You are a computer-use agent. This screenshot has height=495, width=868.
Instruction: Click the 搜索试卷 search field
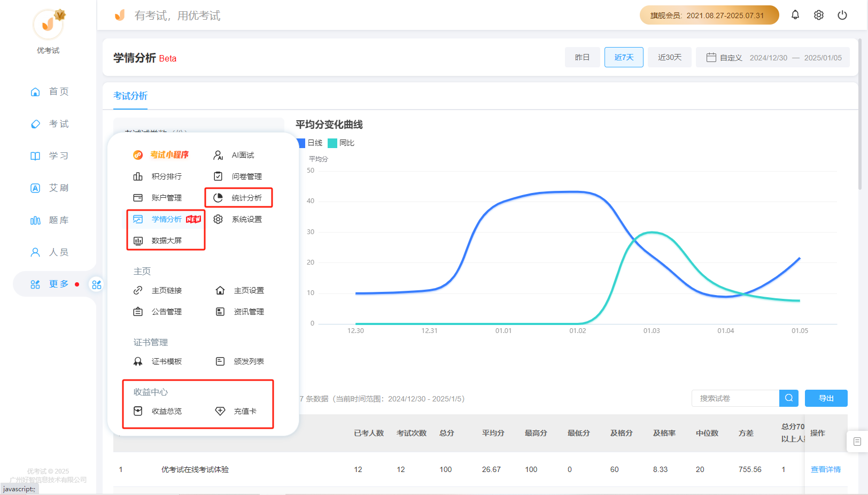click(735, 398)
